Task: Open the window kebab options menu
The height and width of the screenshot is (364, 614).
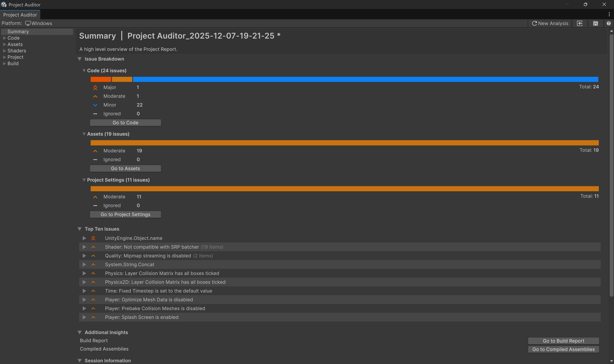Action: (609, 15)
